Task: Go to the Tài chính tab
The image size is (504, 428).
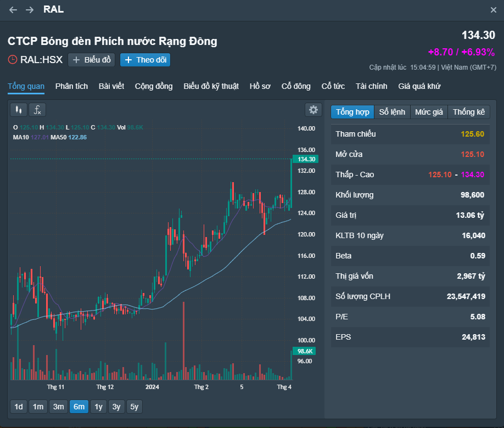Action: [x=371, y=86]
